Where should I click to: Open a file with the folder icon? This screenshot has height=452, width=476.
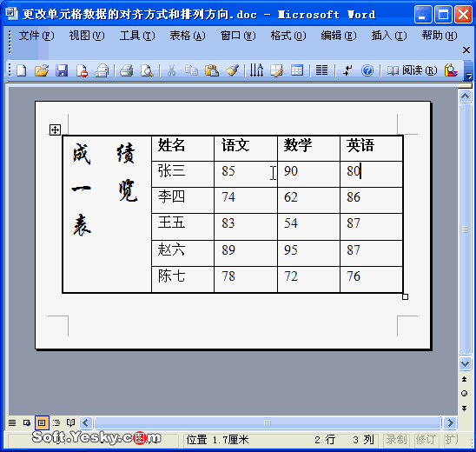click(x=42, y=70)
